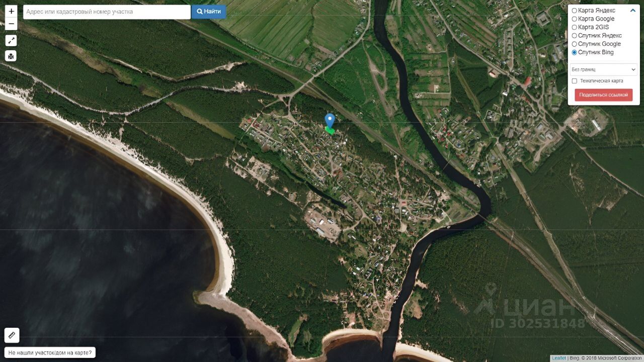The width and height of the screenshot is (644, 362).
Task: Select Спутник Яндекс radio option
Action: pos(575,36)
